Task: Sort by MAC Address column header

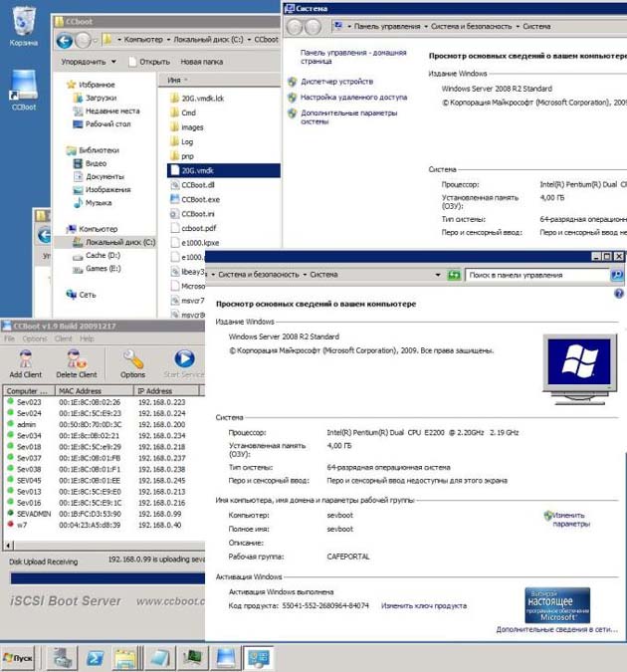Action: 94,391
